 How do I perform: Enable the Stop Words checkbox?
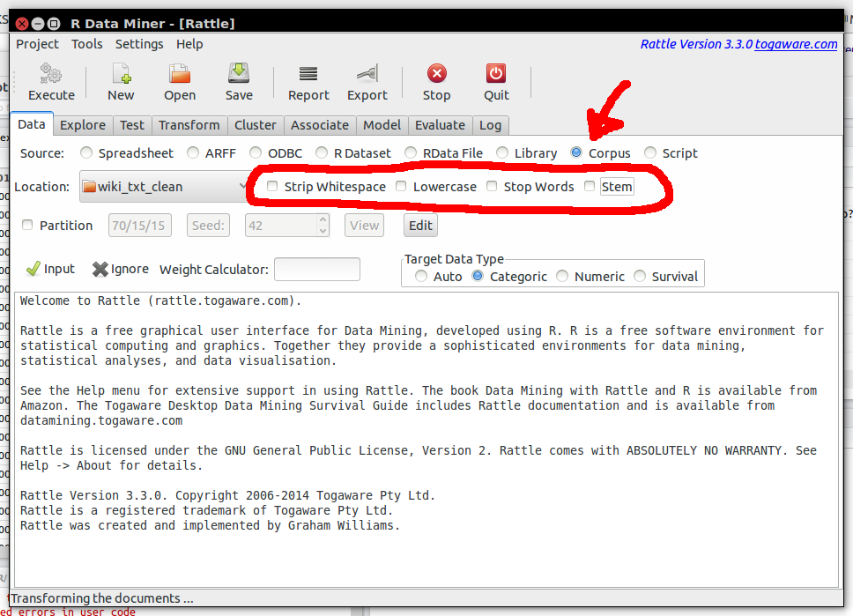click(492, 186)
